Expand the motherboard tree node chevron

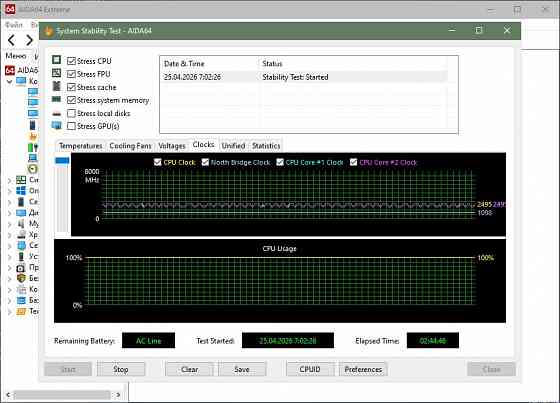(x=10, y=180)
